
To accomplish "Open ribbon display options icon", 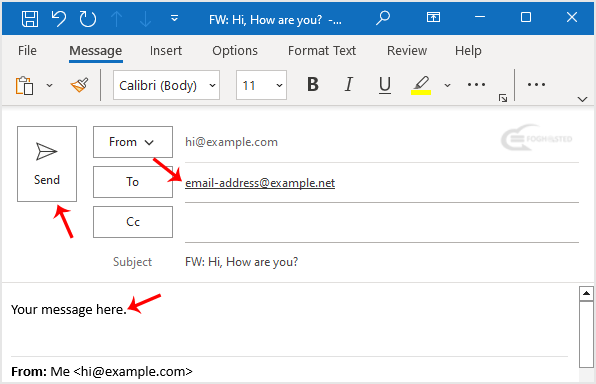I will coord(433,17).
